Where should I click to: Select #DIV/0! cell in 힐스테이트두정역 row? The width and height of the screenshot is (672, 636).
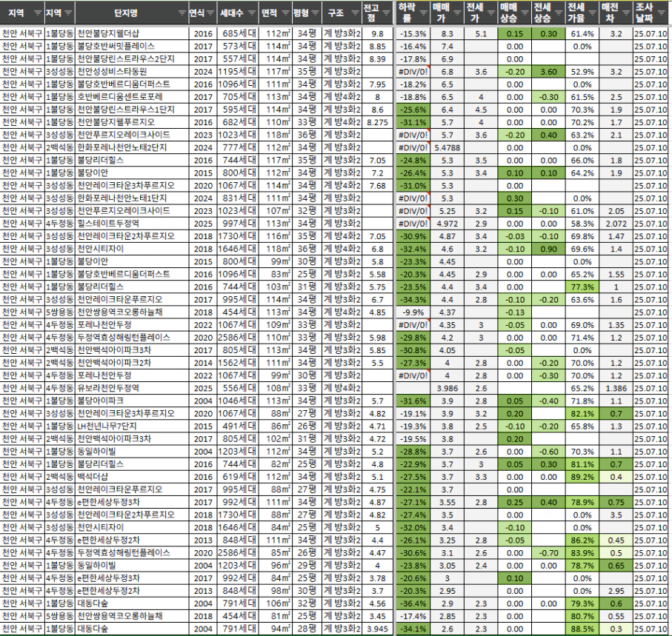413,224
